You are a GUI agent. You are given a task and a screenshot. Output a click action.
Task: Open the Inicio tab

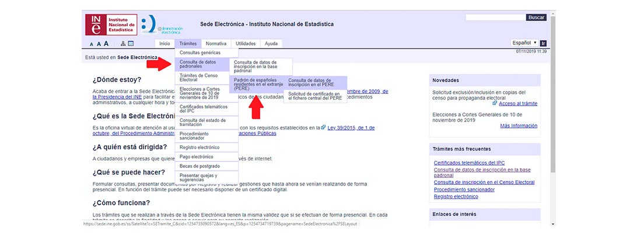pyautogui.click(x=164, y=44)
